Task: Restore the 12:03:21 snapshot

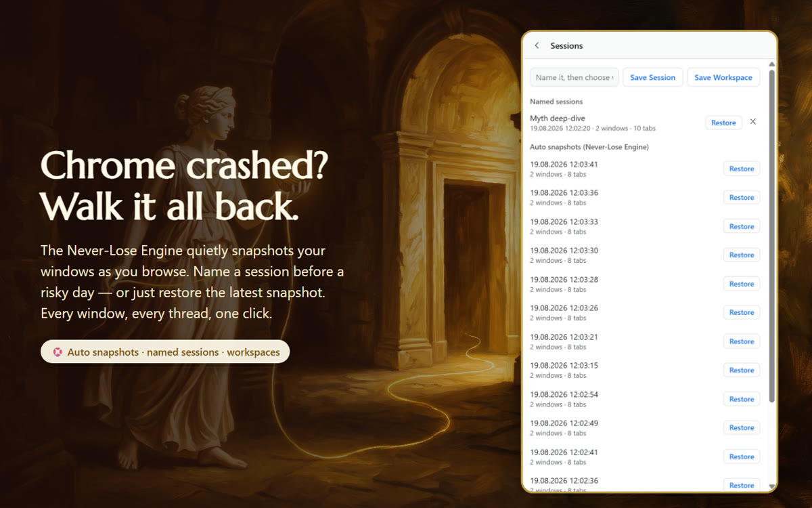Action: click(x=742, y=341)
